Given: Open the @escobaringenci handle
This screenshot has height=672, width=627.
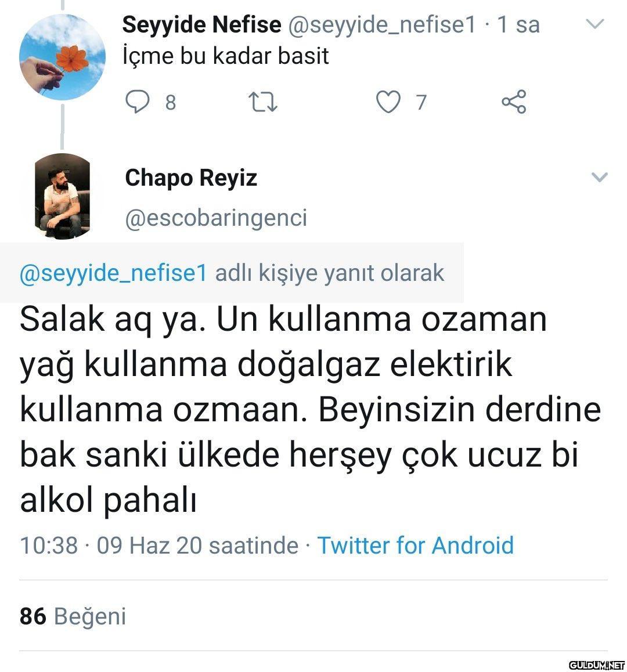Looking at the screenshot, I should 216,218.
